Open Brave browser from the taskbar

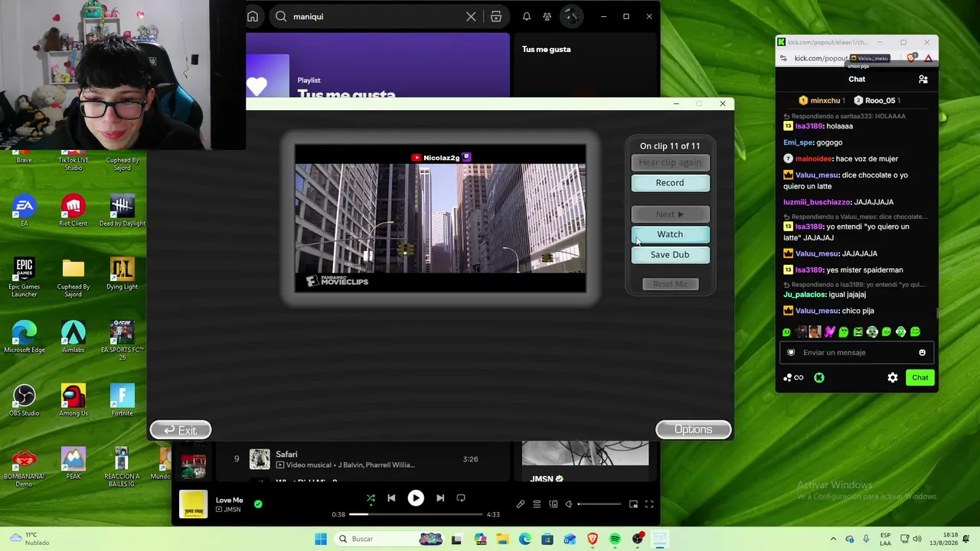592,539
